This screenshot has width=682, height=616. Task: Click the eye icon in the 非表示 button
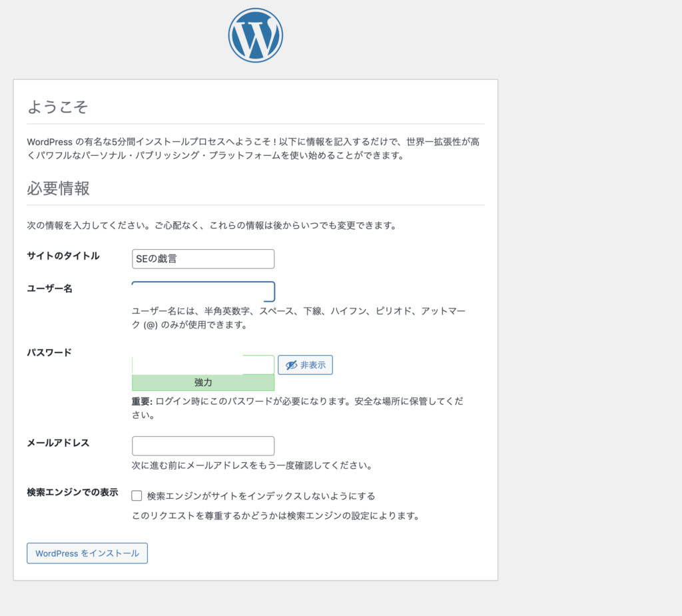290,365
